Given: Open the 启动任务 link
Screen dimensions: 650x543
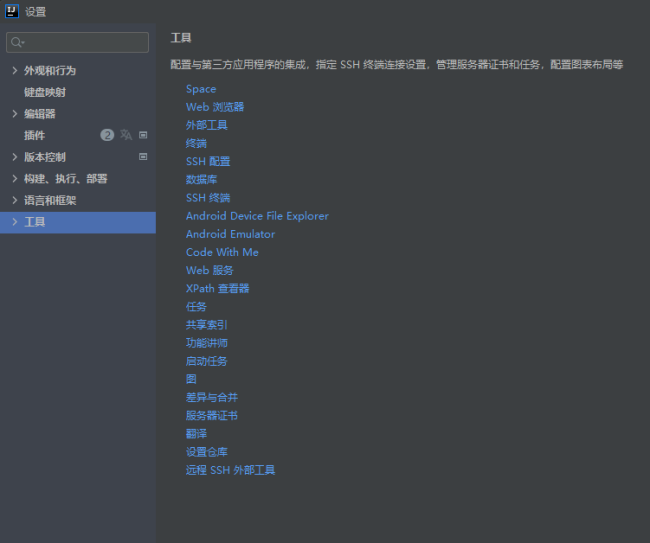Looking at the screenshot, I should click(206, 361).
